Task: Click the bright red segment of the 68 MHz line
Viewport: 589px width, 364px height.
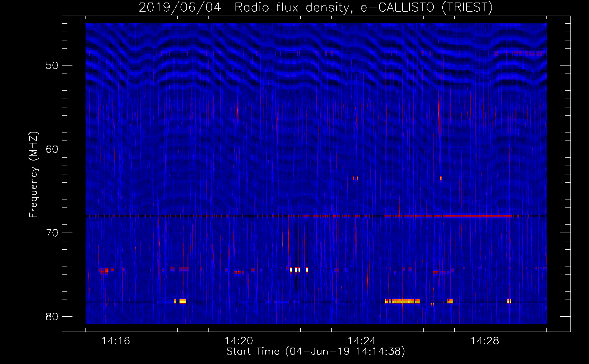Action: click(x=473, y=215)
